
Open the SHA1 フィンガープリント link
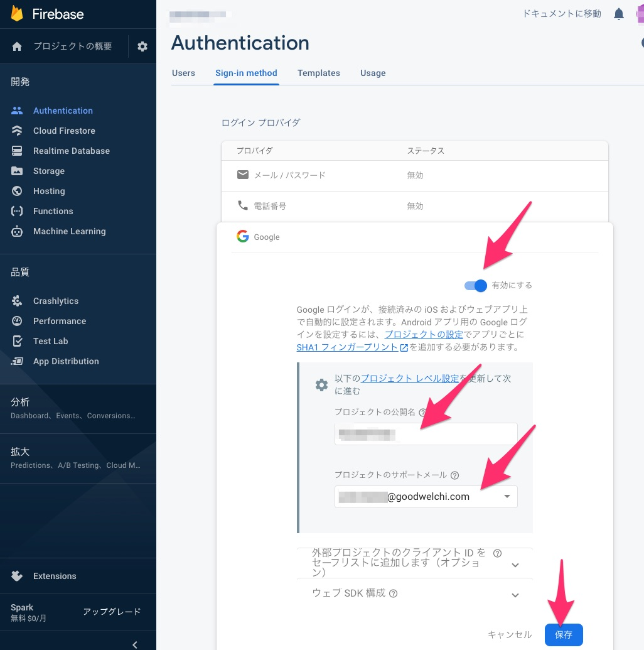(347, 347)
